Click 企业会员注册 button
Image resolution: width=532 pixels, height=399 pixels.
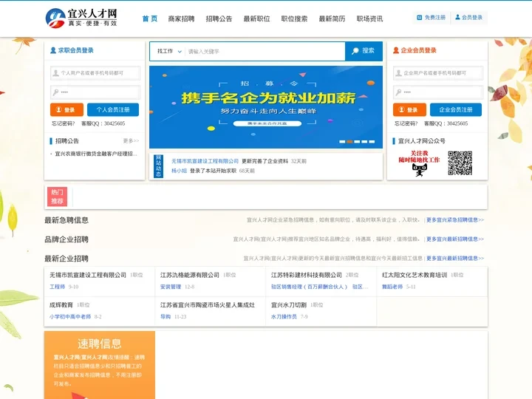pos(456,109)
